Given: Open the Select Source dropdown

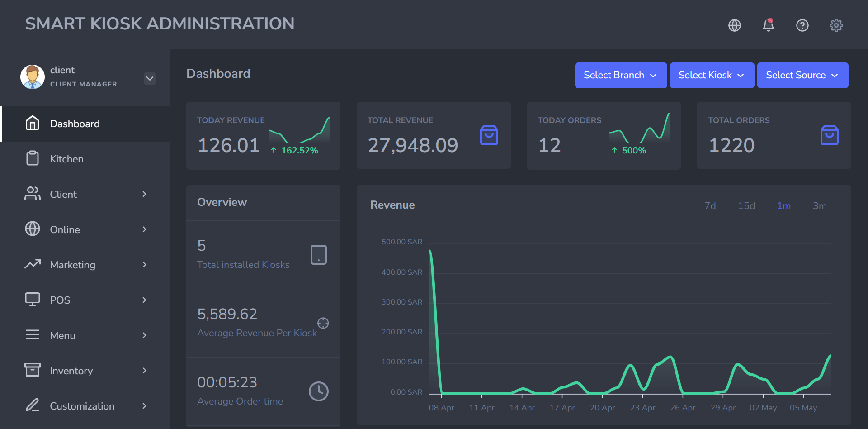Looking at the screenshot, I should [x=802, y=75].
